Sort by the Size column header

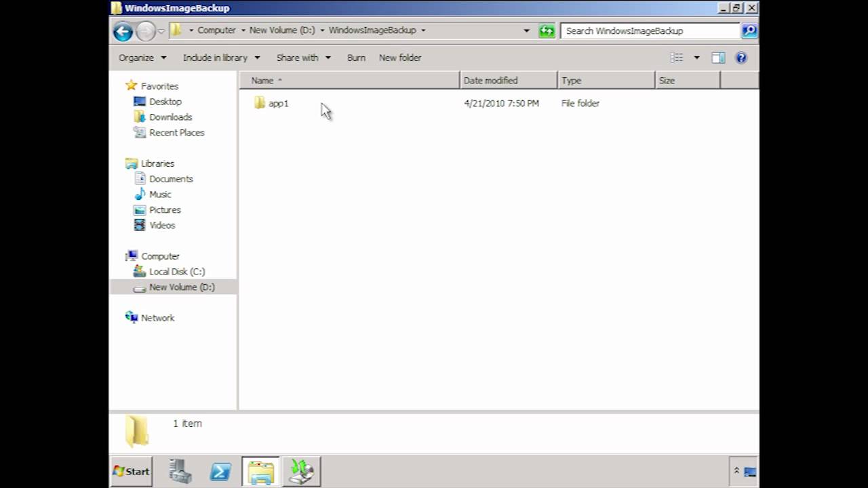(688, 80)
